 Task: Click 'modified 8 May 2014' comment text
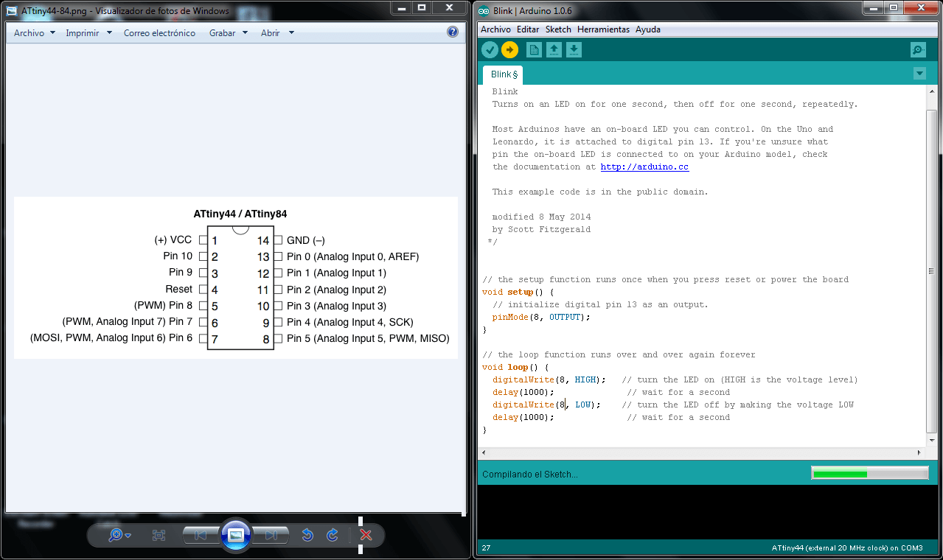pos(542,217)
